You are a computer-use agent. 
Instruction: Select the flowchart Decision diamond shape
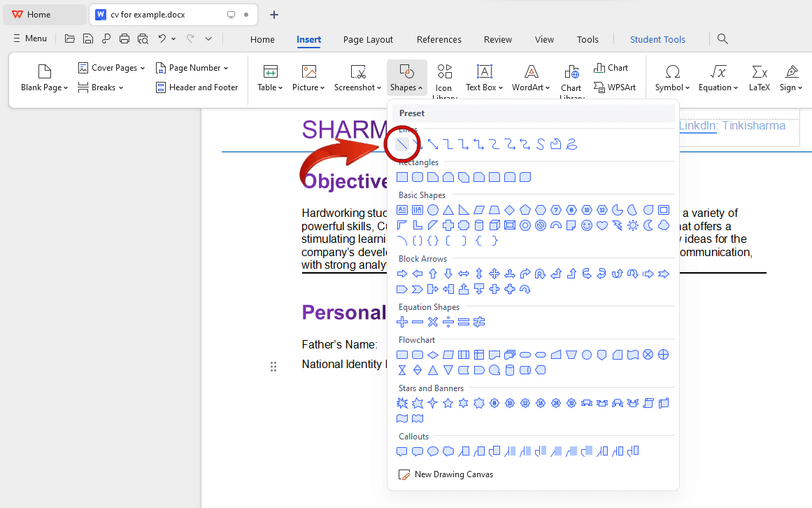tap(433, 355)
